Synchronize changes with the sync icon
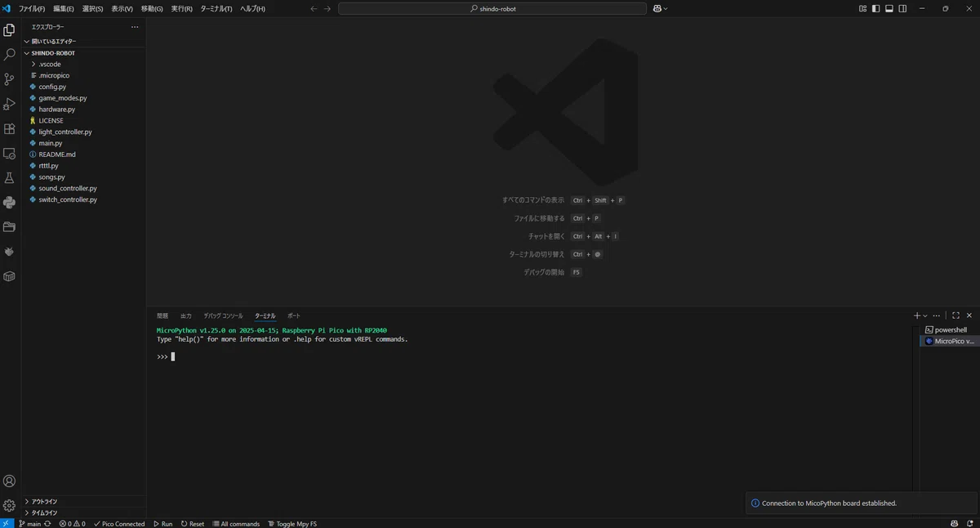The height and width of the screenshot is (528, 980). (47, 524)
